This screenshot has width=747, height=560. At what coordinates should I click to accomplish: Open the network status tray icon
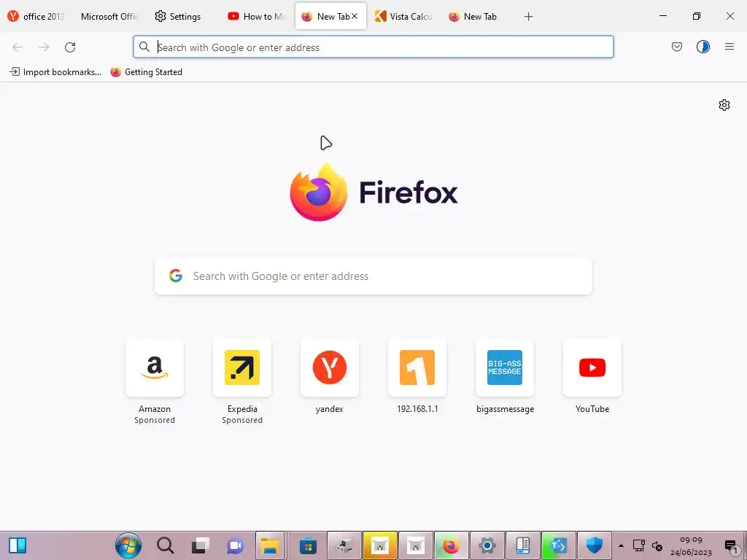pyautogui.click(x=638, y=545)
